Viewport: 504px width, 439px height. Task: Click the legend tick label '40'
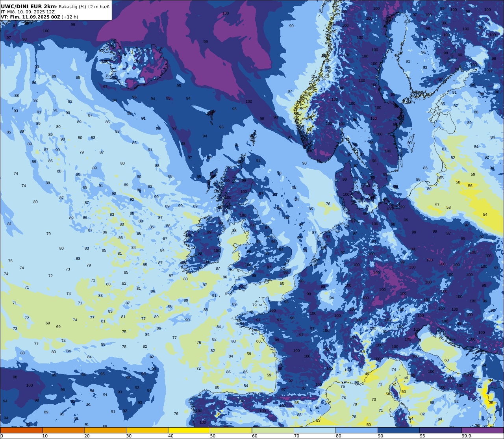[x=171, y=436]
